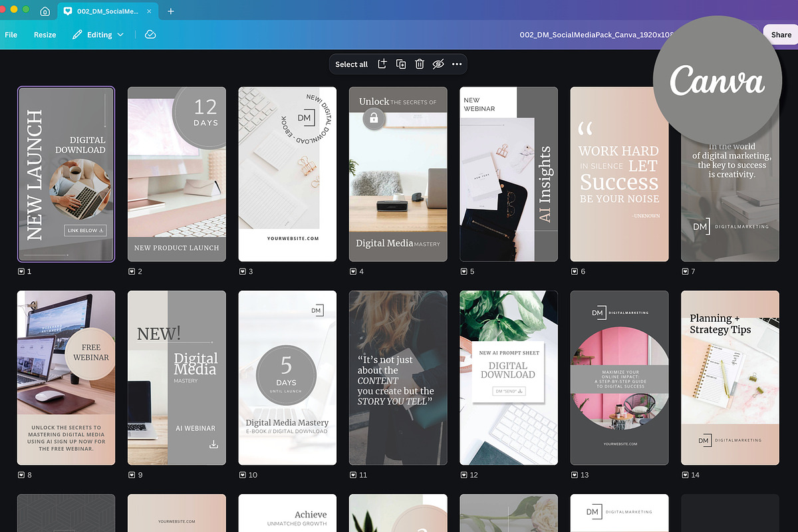798x532 pixels.
Task: Go to the Canva home icon
Action: tap(45, 11)
